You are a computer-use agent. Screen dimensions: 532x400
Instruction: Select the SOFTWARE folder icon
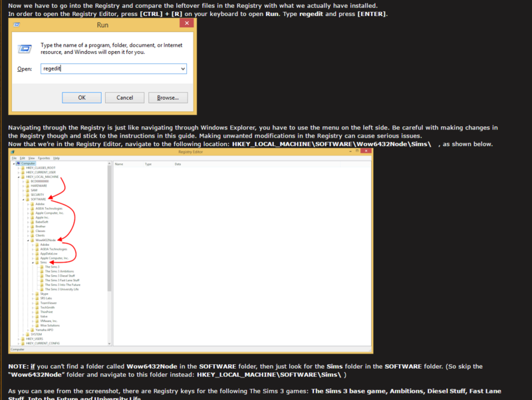point(28,199)
